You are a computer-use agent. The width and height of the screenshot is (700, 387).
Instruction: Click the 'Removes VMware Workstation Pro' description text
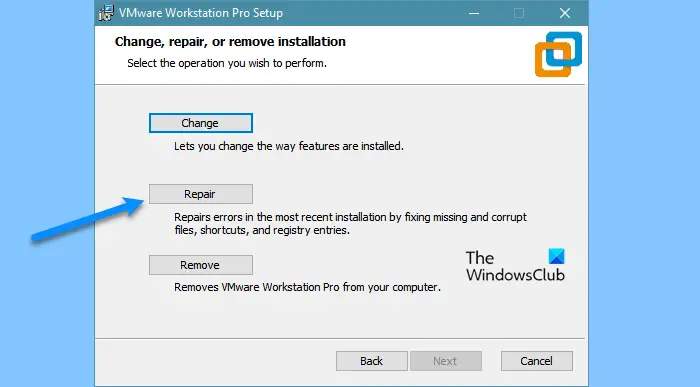[x=307, y=287]
